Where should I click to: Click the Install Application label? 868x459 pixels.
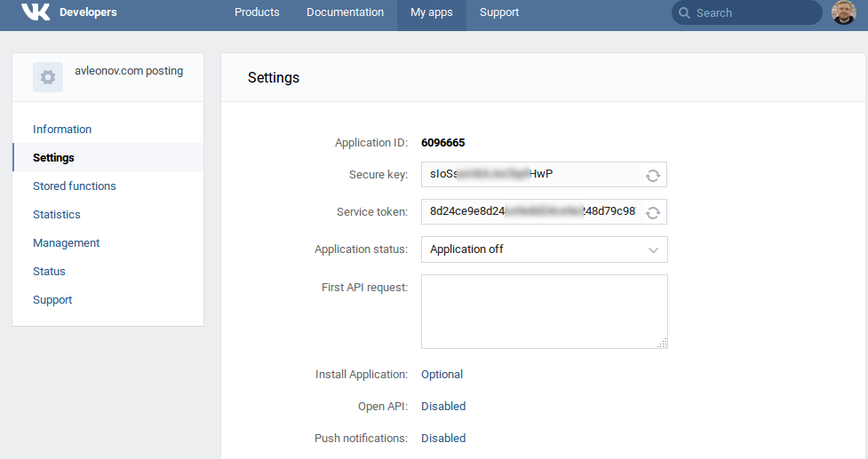[362, 375]
